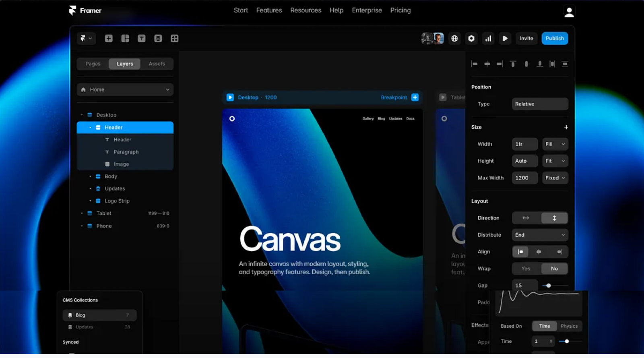This screenshot has width=644, height=358.
Task: Click the Framer logo in the website header
Action: click(85, 10)
